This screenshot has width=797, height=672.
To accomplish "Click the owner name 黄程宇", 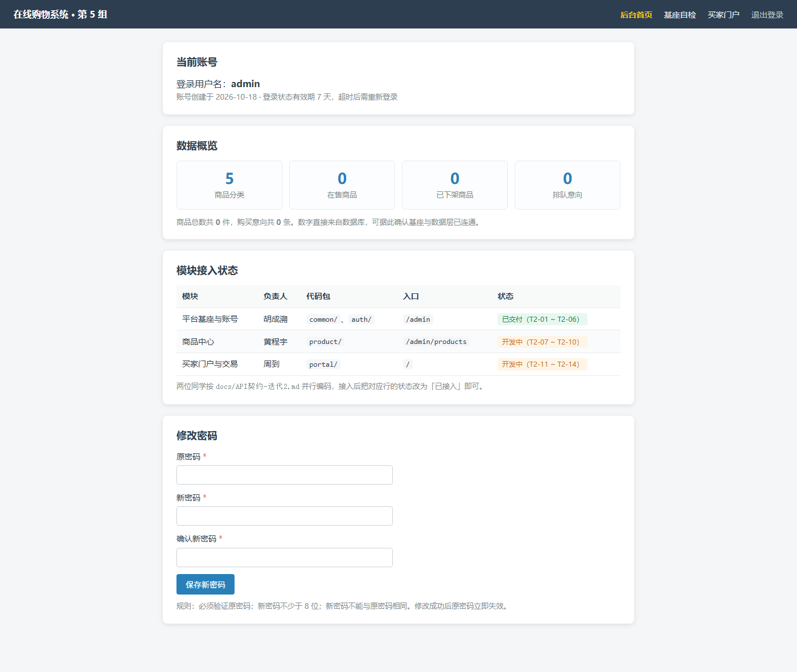I will coord(276,342).
